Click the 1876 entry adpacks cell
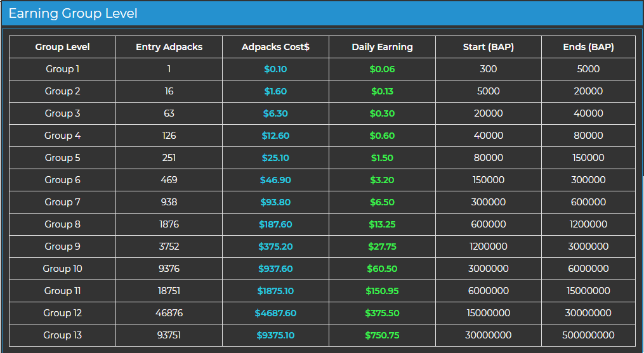Screen dimensions: 644x353 coord(169,224)
